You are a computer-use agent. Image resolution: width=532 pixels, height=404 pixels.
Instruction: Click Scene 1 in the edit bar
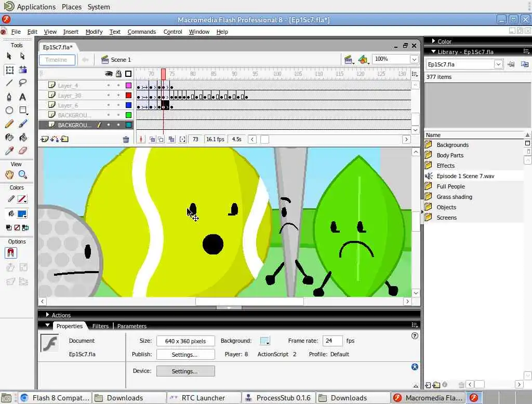coord(116,60)
